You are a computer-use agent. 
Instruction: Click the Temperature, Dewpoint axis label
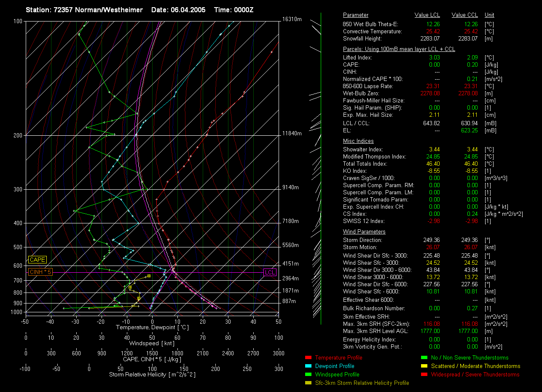click(x=152, y=328)
